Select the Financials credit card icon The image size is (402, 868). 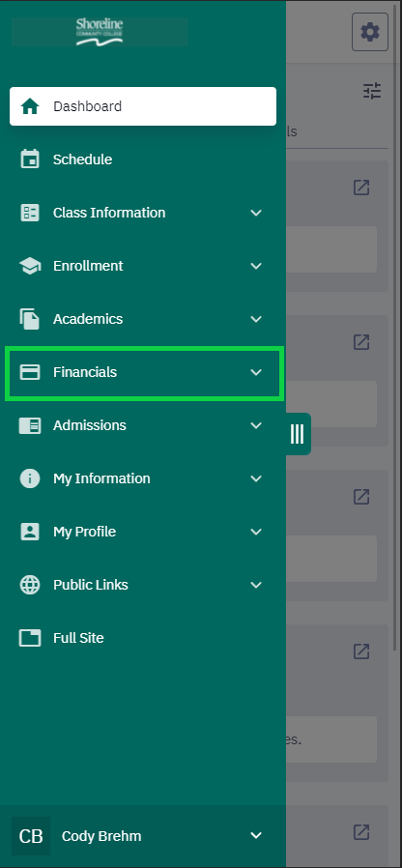pyautogui.click(x=30, y=372)
